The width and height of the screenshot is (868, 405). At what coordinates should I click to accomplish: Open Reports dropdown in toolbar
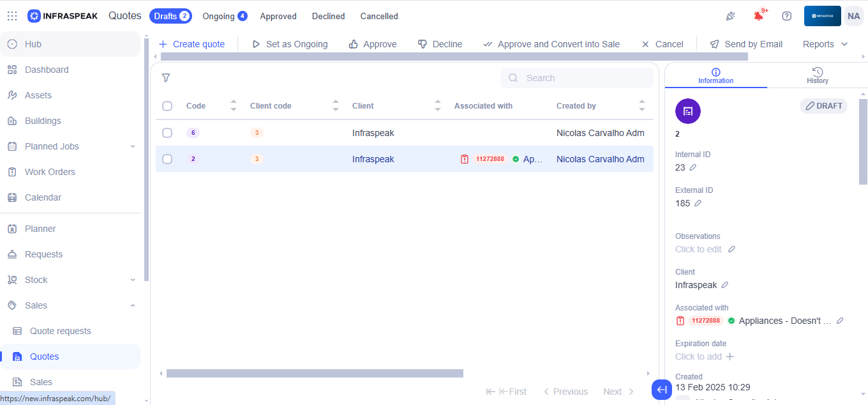(x=825, y=44)
